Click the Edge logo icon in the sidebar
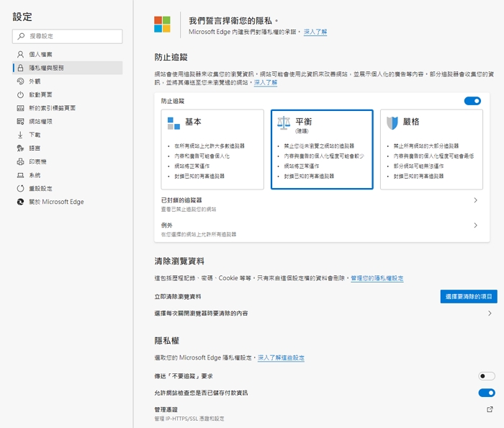Screen dimensions: 504x428 (x=20, y=202)
